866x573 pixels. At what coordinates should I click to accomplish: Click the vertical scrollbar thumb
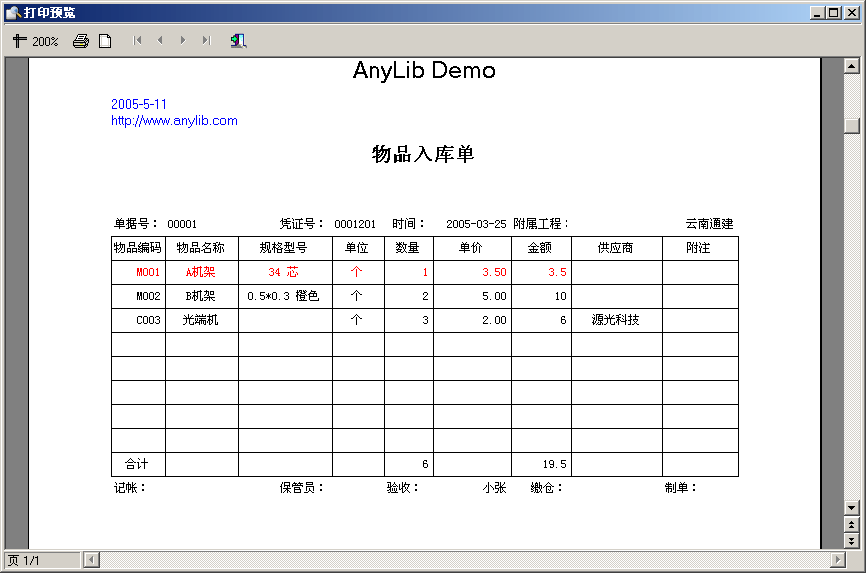click(x=852, y=126)
